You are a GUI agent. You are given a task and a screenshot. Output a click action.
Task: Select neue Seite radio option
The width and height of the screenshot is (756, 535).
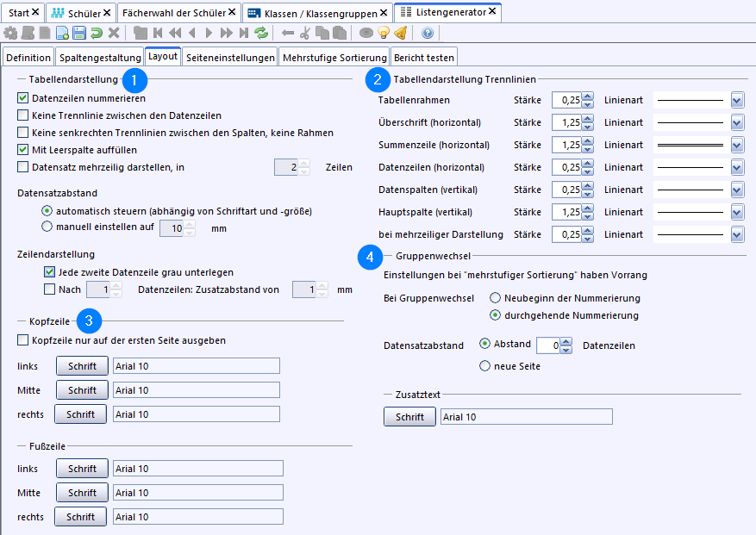[x=485, y=366]
